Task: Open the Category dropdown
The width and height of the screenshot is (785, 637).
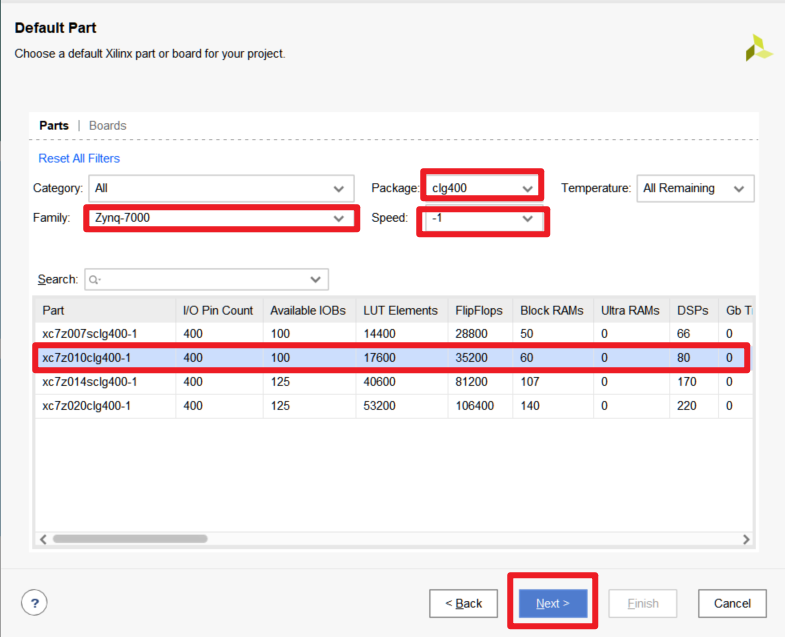Action: 221,188
